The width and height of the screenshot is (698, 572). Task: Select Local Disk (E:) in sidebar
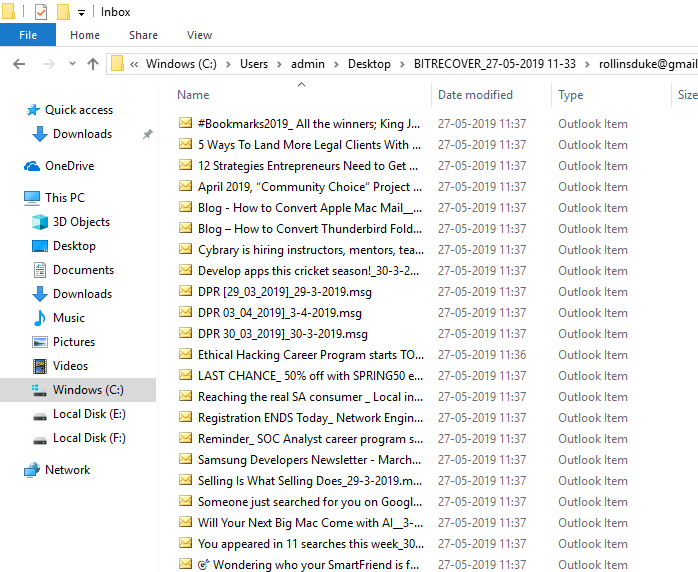[89, 414]
